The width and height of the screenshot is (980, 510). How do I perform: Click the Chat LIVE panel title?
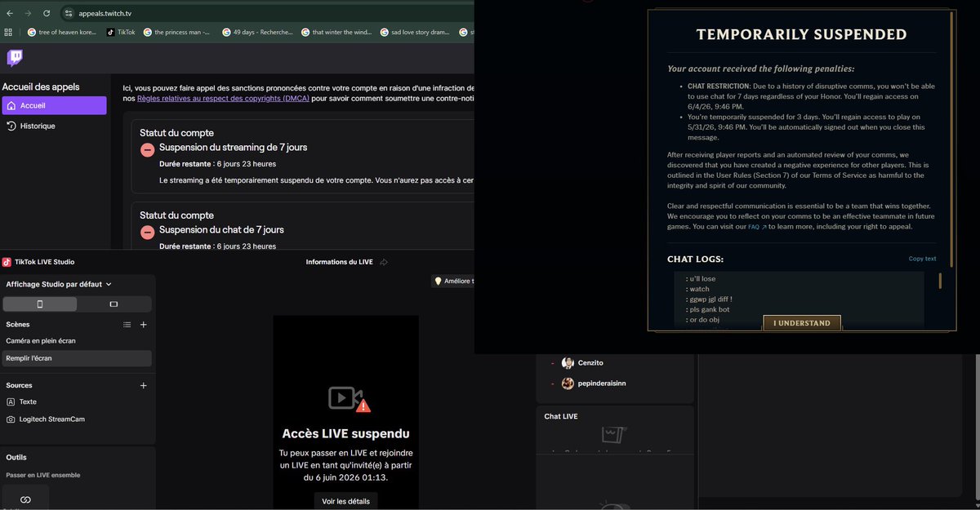click(x=561, y=416)
